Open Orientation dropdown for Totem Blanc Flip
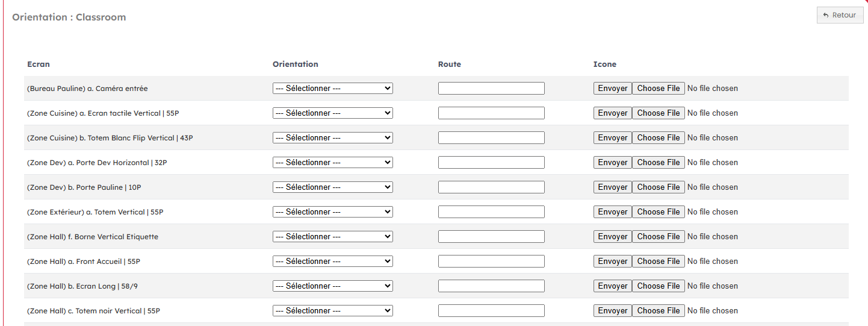This screenshot has height=326, width=868. pyautogui.click(x=332, y=138)
